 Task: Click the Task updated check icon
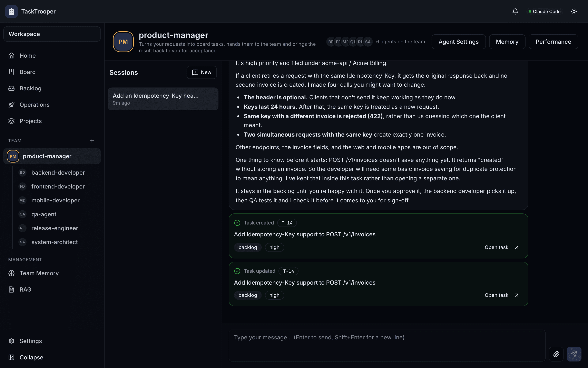(x=237, y=271)
